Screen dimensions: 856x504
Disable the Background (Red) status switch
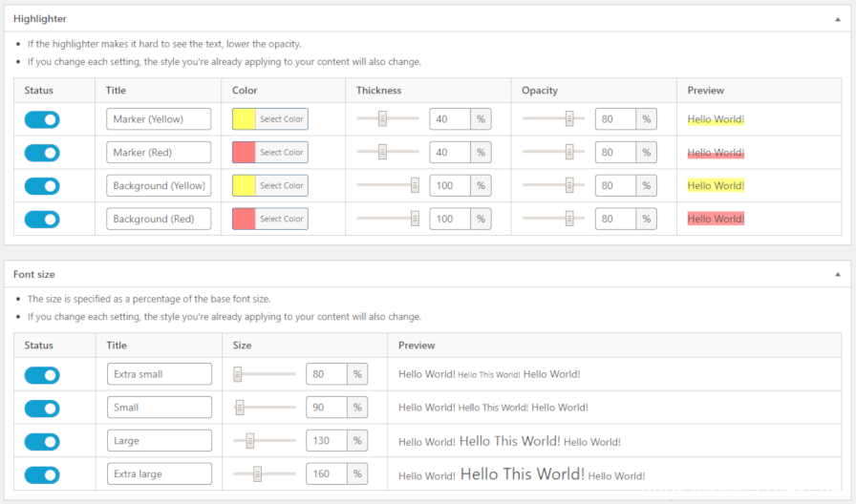(x=42, y=220)
